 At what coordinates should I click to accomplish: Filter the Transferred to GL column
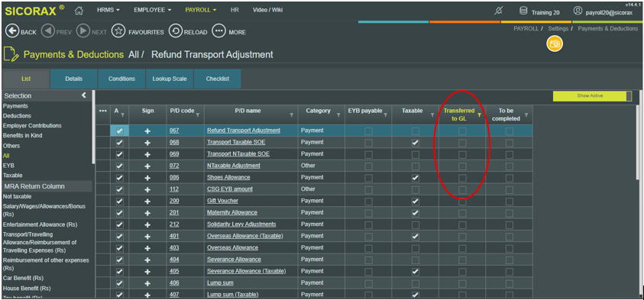coord(479,115)
